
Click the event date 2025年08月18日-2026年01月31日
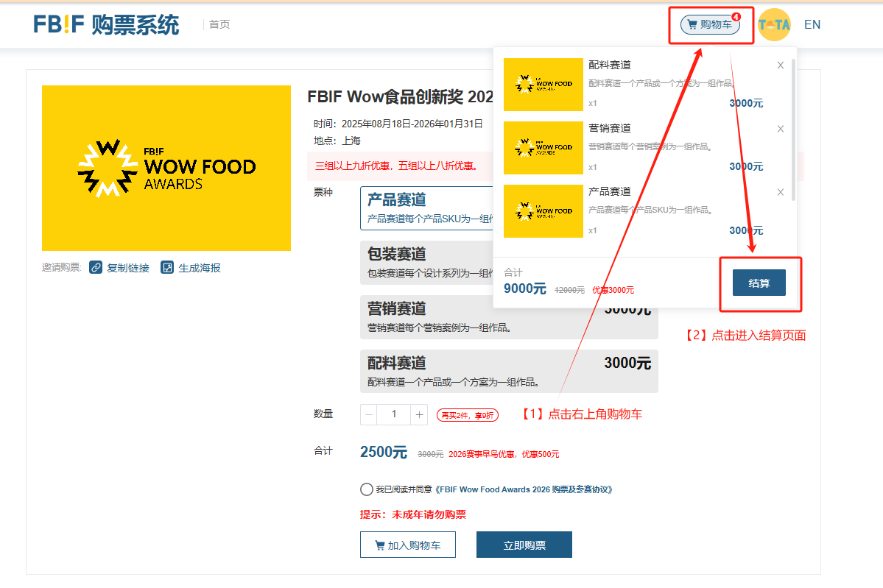tap(412, 124)
